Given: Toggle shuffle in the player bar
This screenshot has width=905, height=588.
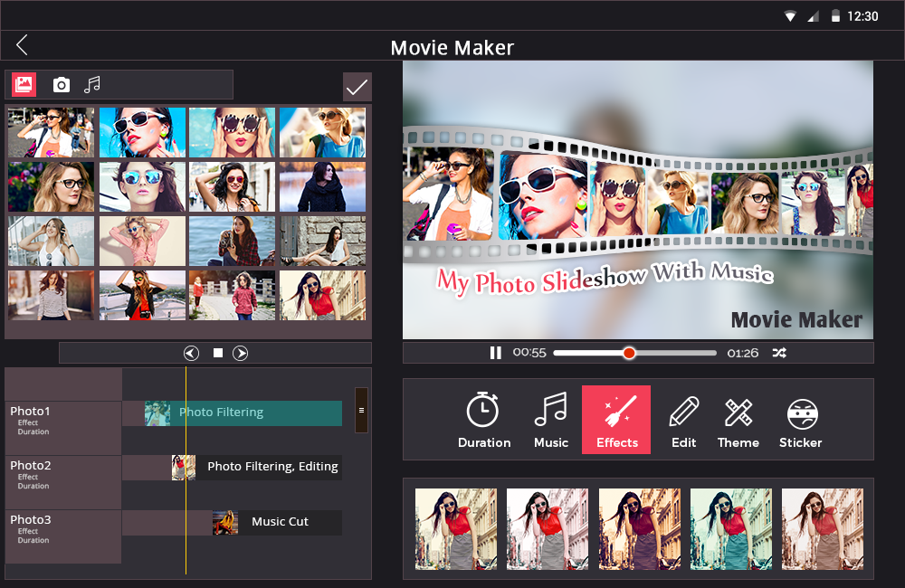Looking at the screenshot, I should (x=779, y=353).
